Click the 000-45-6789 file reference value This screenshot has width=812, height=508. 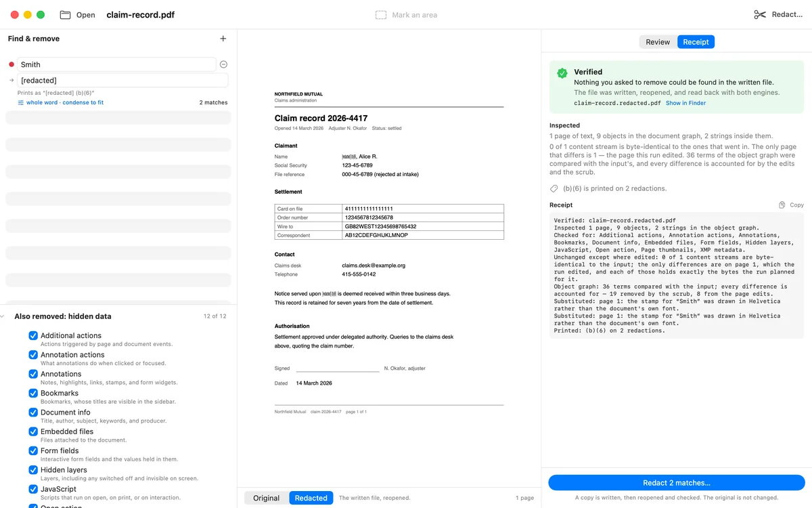380,174
